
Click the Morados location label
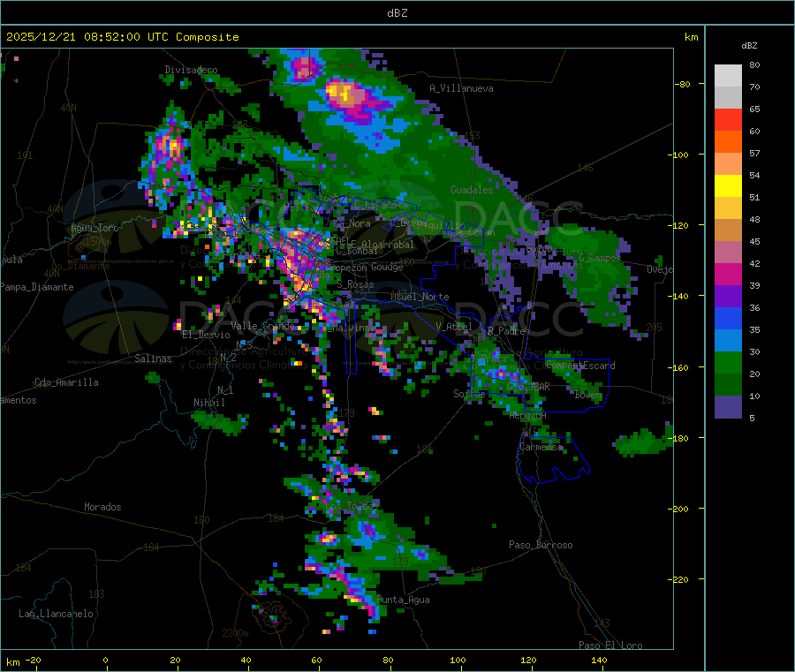point(102,507)
